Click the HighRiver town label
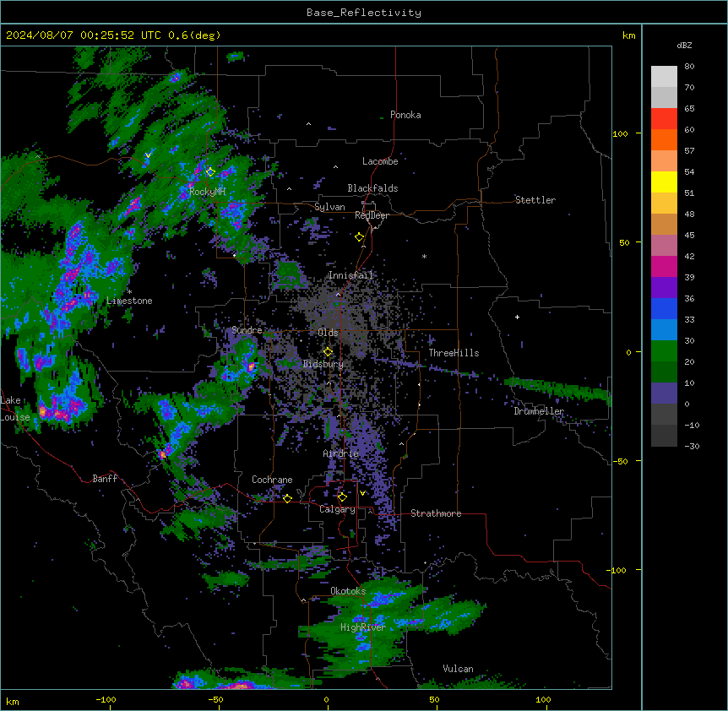The width and height of the screenshot is (728, 711). pos(363,627)
